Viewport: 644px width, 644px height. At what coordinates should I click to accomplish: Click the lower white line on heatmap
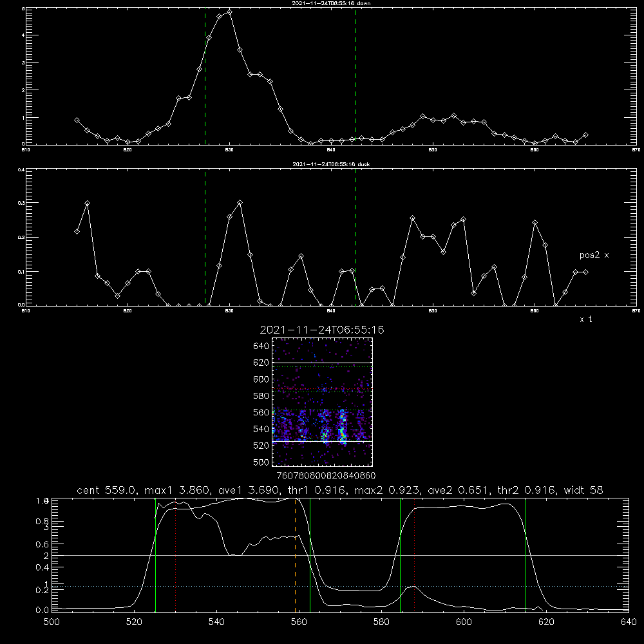click(x=322, y=441)
